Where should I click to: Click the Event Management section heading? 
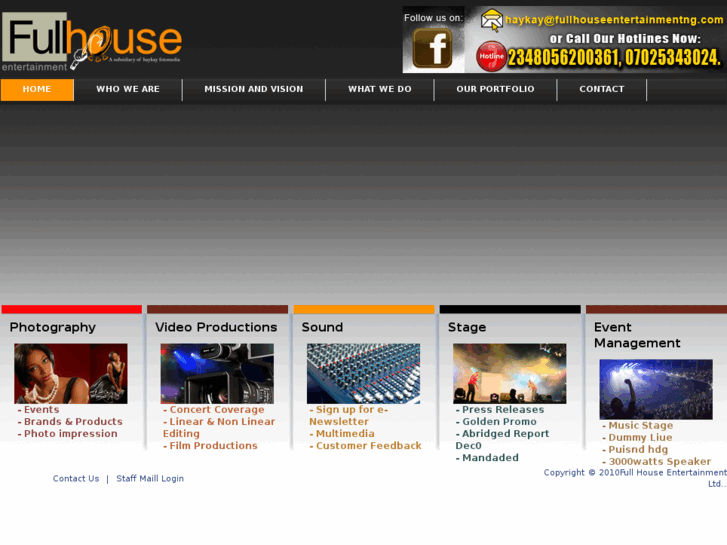point(637,335)
